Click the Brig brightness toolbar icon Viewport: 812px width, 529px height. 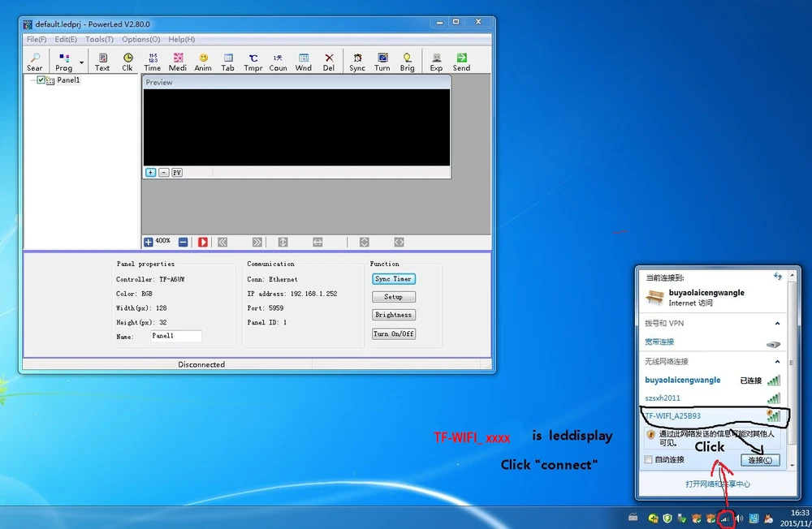407,62
